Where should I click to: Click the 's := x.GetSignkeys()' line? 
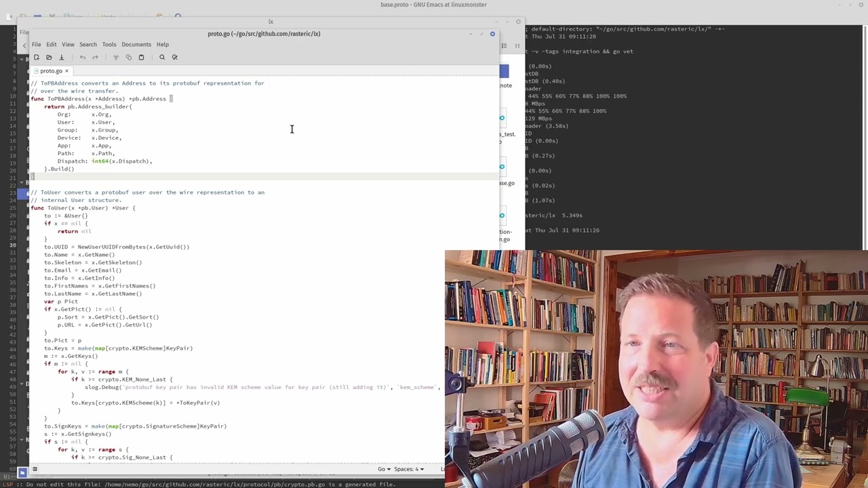point(78,434)
